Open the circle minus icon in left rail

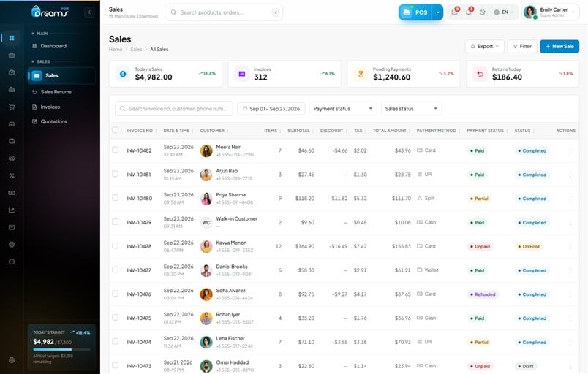(x=12, y=262)
